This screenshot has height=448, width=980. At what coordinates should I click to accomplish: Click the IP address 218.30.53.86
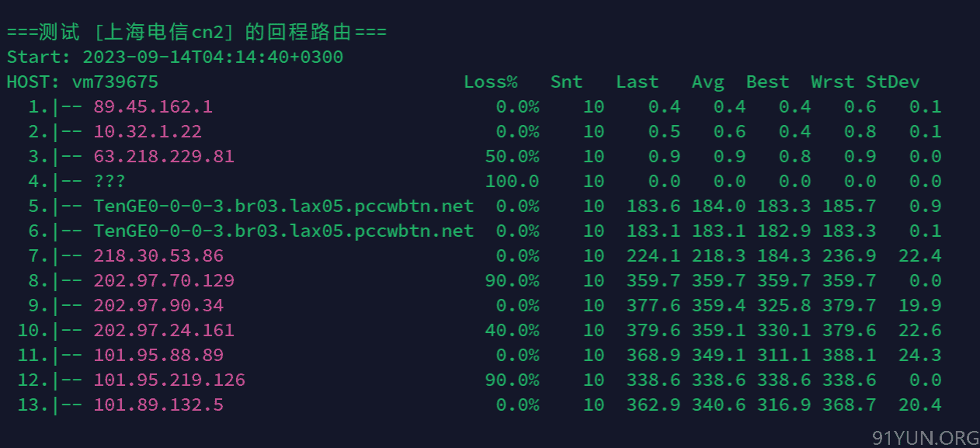tap(158, 255)
